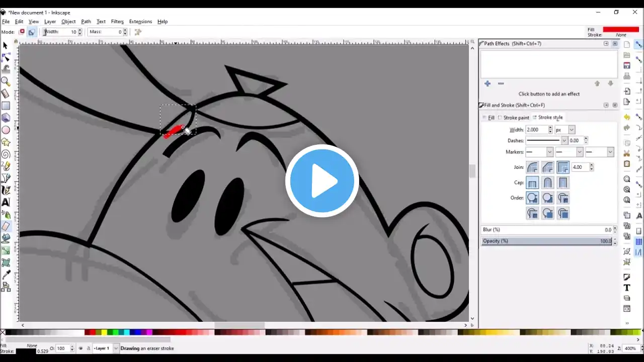644x362 pixels.
Task: Minimize the Fill and Stroke panel
Action: click(606, 105)
